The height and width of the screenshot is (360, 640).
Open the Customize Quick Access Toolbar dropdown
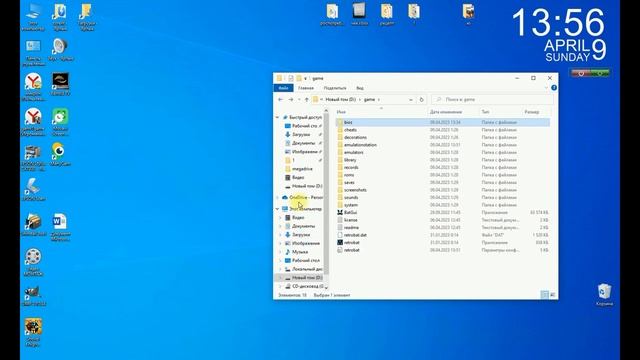[305, 78]
